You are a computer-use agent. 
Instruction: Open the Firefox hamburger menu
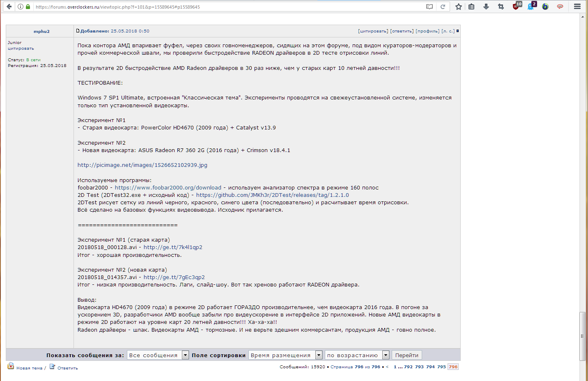[x=577, y=7]
